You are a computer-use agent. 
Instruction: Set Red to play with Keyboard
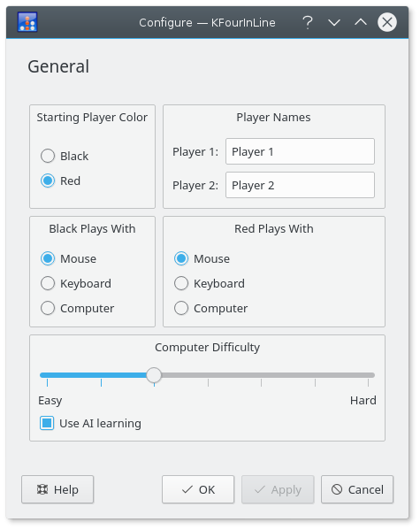(210, 284)
